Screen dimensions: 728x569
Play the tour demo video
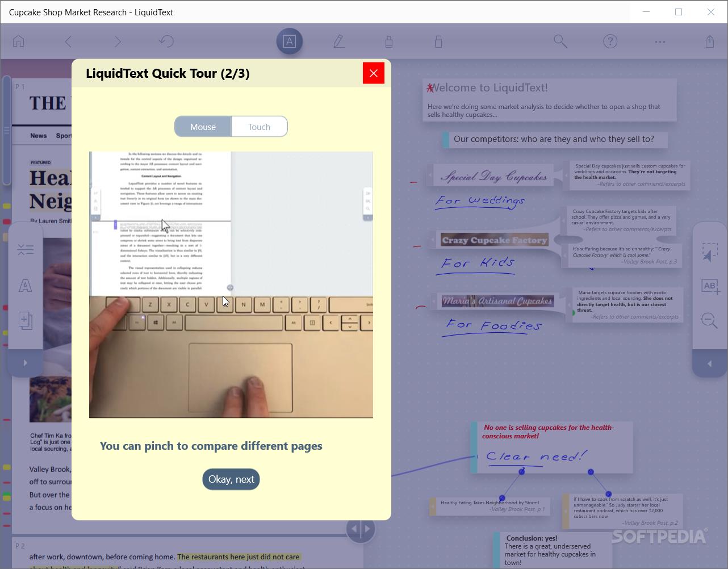click(231, 285)
